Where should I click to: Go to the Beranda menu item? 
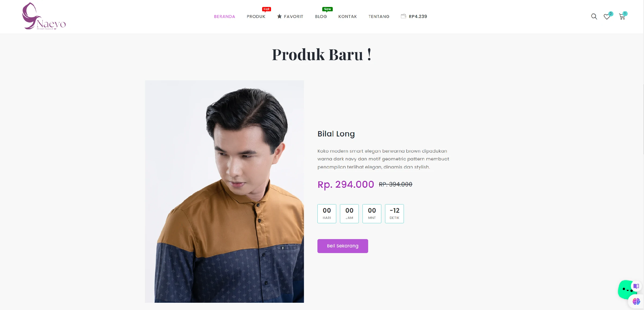[x=224, y=16]
